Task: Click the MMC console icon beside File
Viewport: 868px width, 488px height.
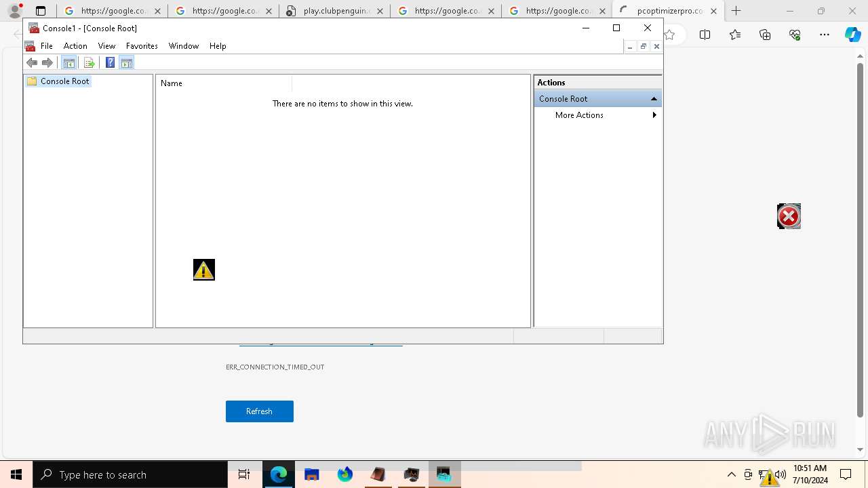Action: 30,46
